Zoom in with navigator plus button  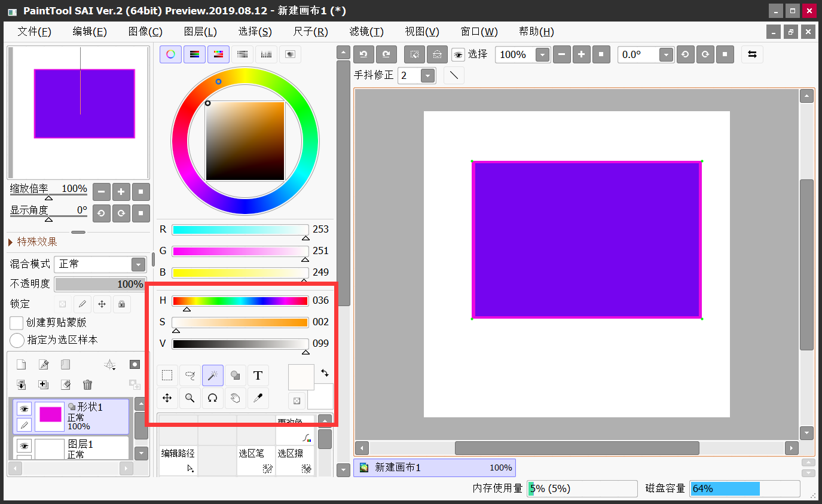(121, 192)
